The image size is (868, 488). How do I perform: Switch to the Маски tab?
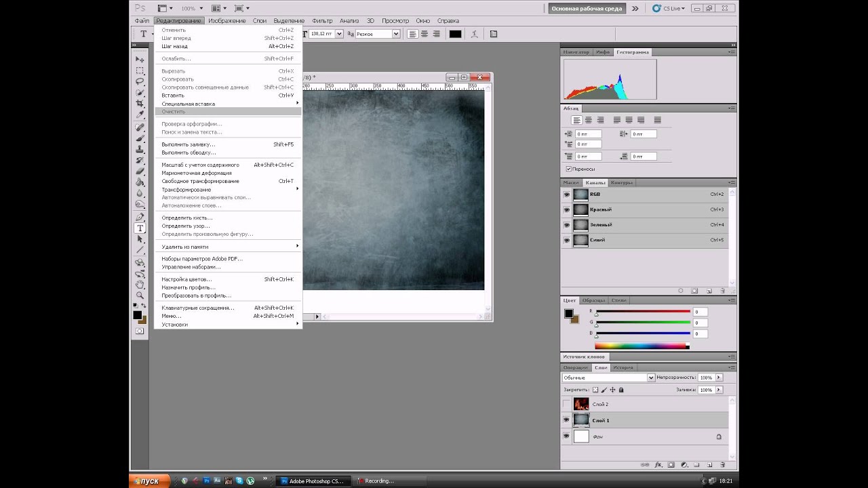click(571, 182)
